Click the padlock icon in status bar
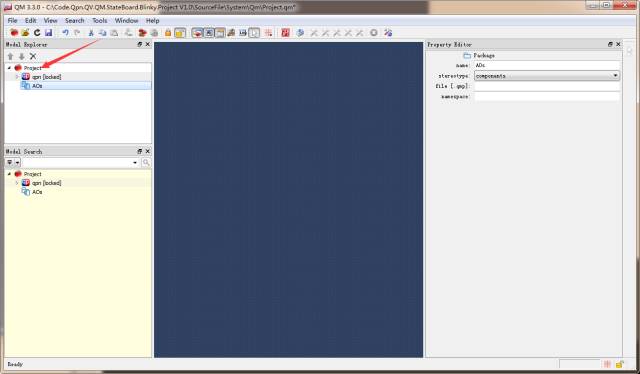 pos(620,364)
